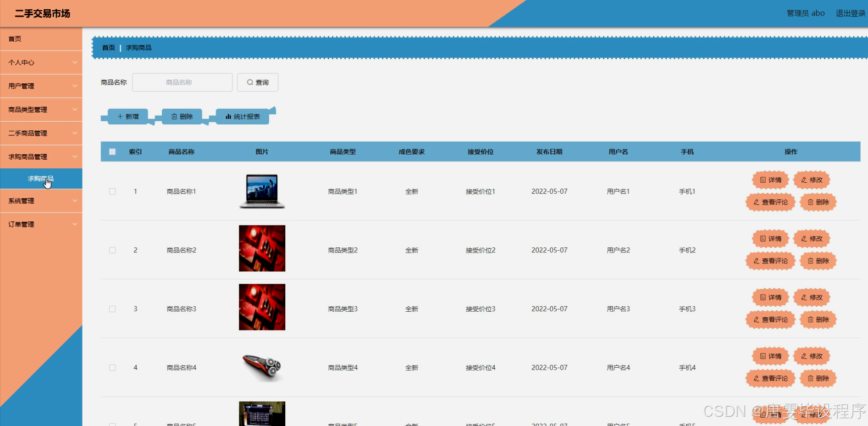Click the 成色要求 column header
The width and height of the screenshot is (868, 426).
point(412,152)
